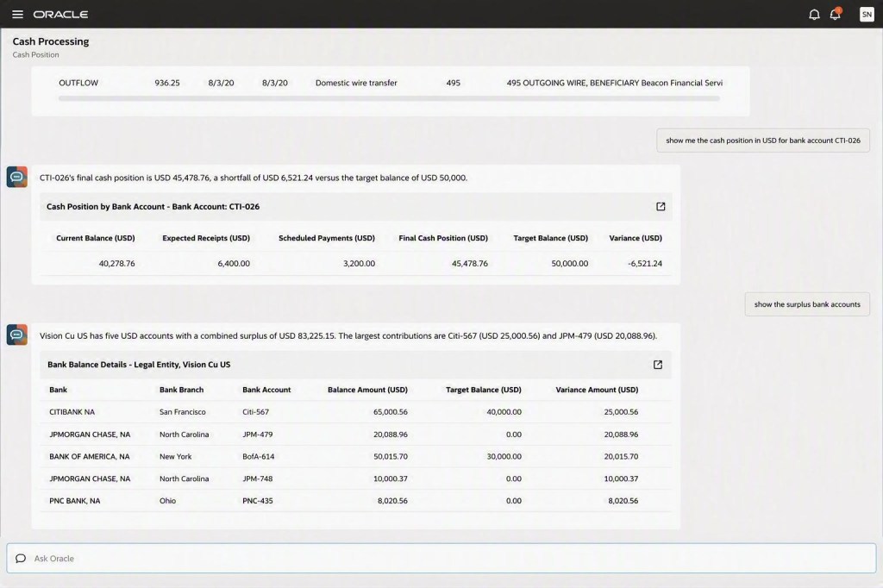This screenshot has width=883, height=588.
Task: Click the New York branch cell
Action: point(175,456)
